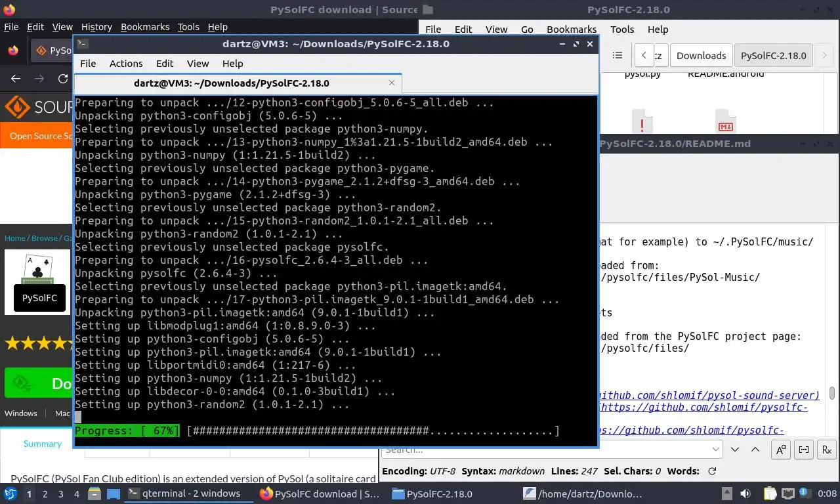Screen dimensions: 840x504
Task: Refresh the word count in status bar
Action: [x=712, y=471]
